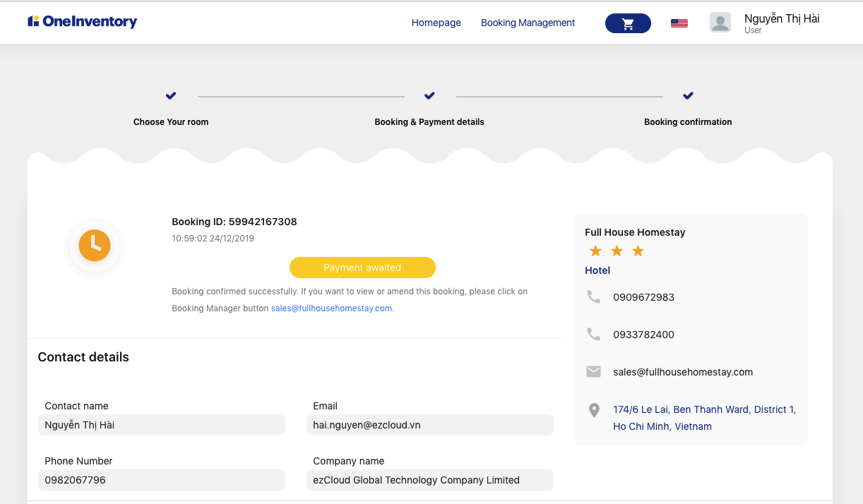Click the Phone Number field
This screenshot has width=863, height=504.
(x=161, y=480)
